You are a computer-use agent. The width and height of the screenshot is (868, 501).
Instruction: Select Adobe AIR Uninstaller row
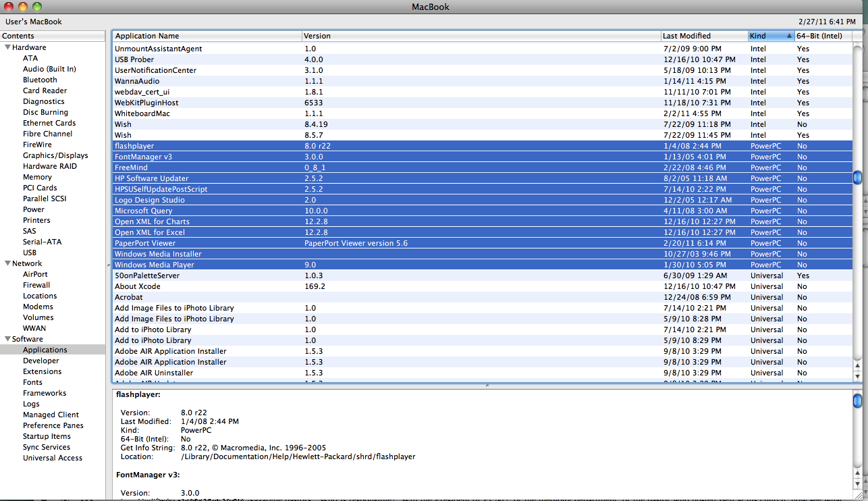coord(482,373)
